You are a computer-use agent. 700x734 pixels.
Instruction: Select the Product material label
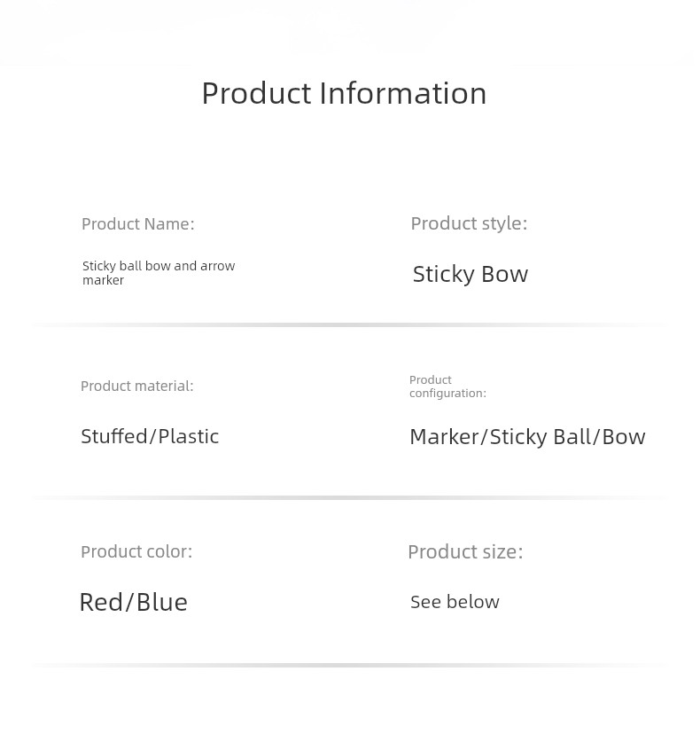click(137, 387)
